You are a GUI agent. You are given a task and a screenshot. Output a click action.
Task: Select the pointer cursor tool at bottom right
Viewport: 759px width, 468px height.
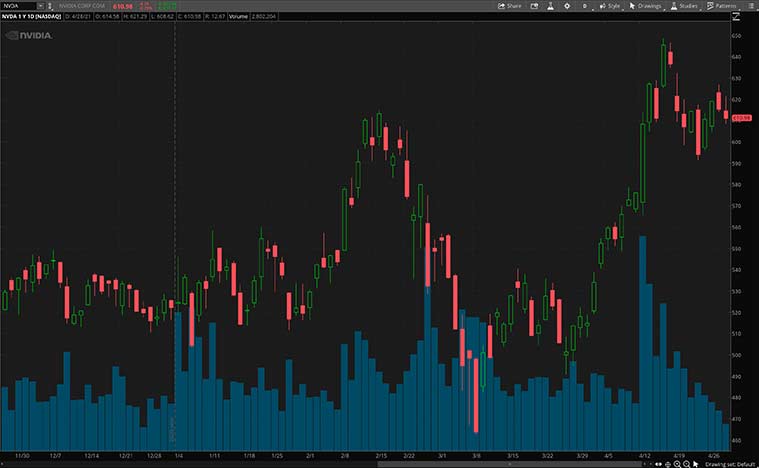click(696, 464)
